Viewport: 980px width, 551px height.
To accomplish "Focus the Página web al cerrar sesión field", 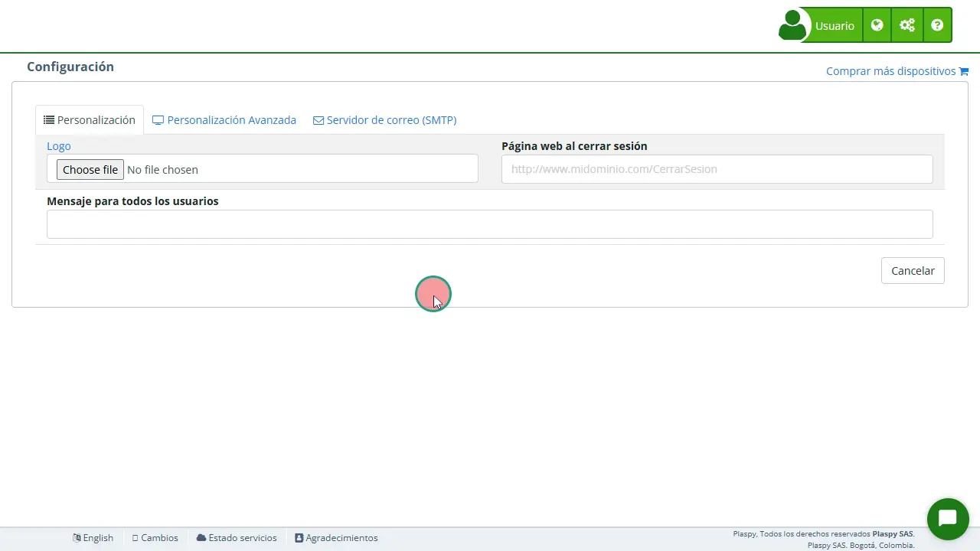I will 717,168.
